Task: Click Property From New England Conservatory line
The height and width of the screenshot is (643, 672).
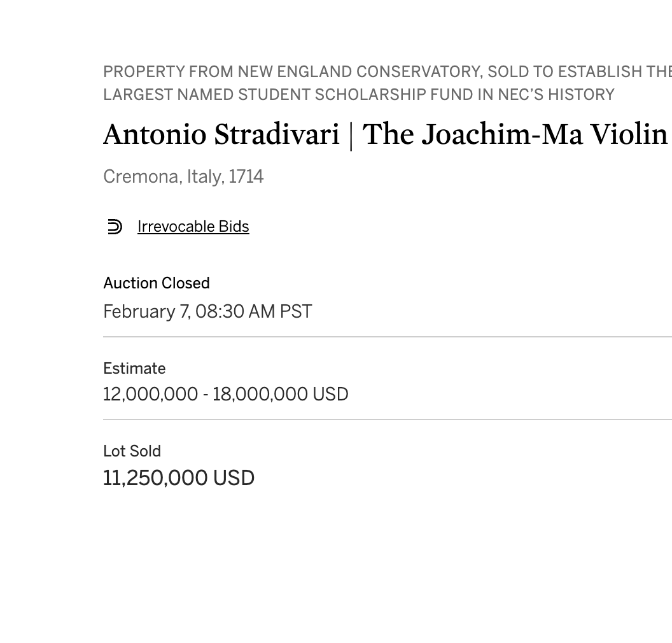Action: coord(388,71)
